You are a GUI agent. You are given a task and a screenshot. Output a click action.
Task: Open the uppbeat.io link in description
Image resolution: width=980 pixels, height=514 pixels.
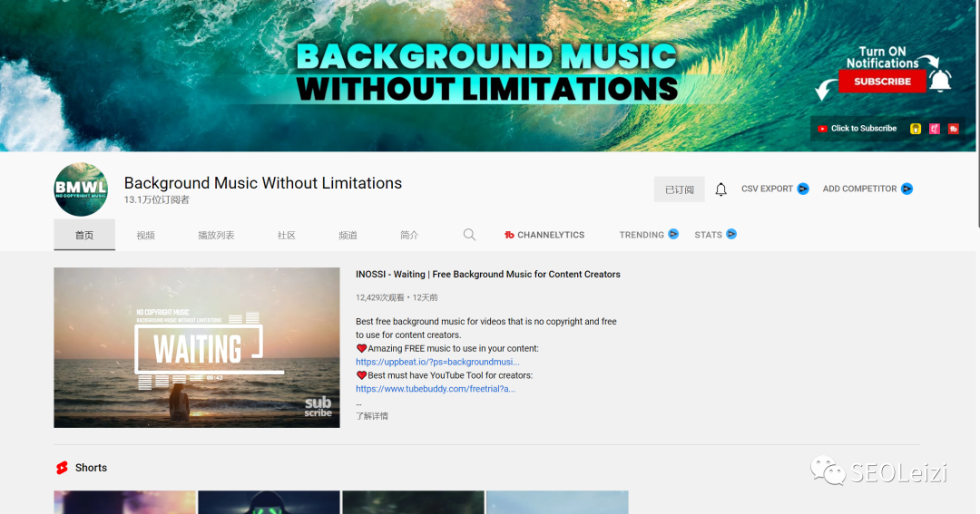coord(437,362)
